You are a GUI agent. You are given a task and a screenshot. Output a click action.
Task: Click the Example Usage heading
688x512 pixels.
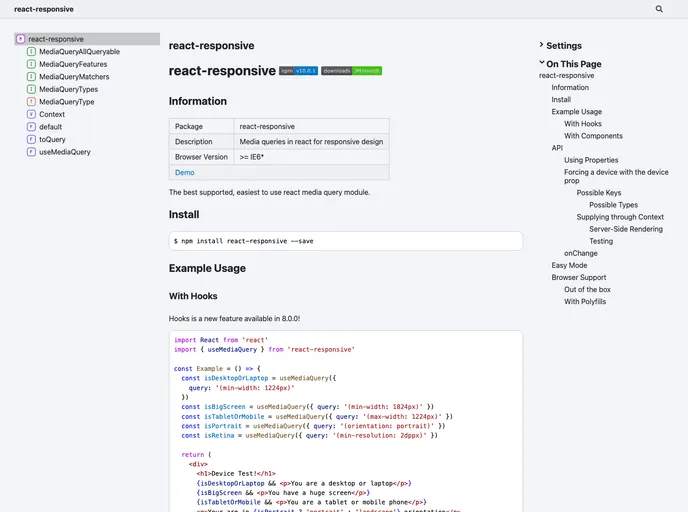[x=207, y=268]
